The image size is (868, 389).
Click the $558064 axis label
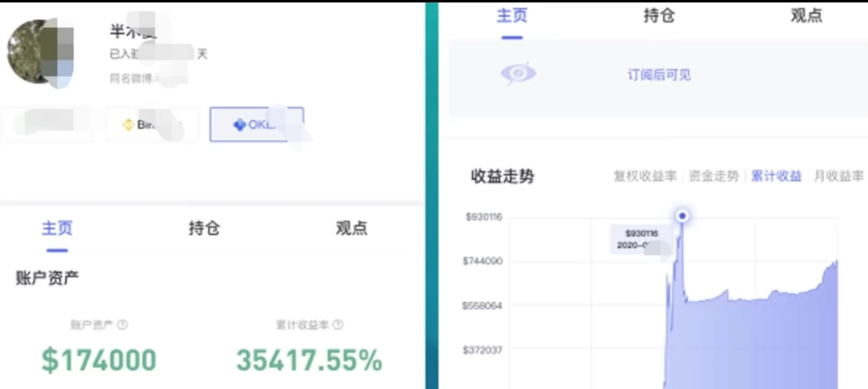click(x=482, y=305)
